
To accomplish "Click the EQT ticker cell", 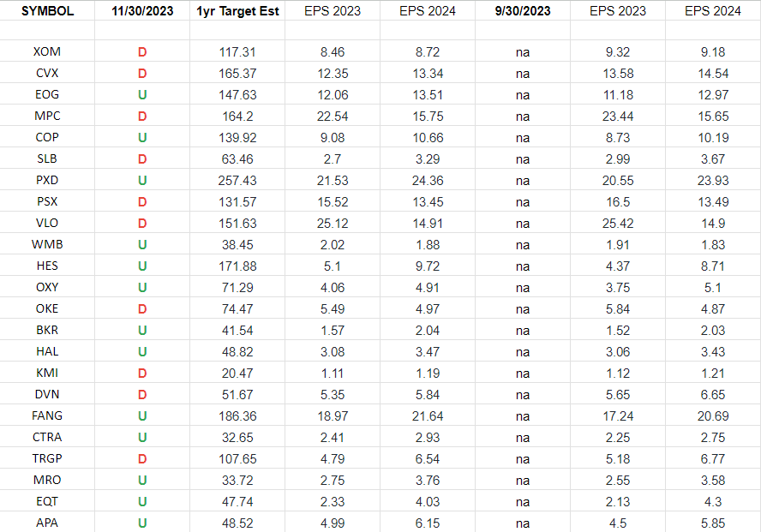I will tap(47, 501).
